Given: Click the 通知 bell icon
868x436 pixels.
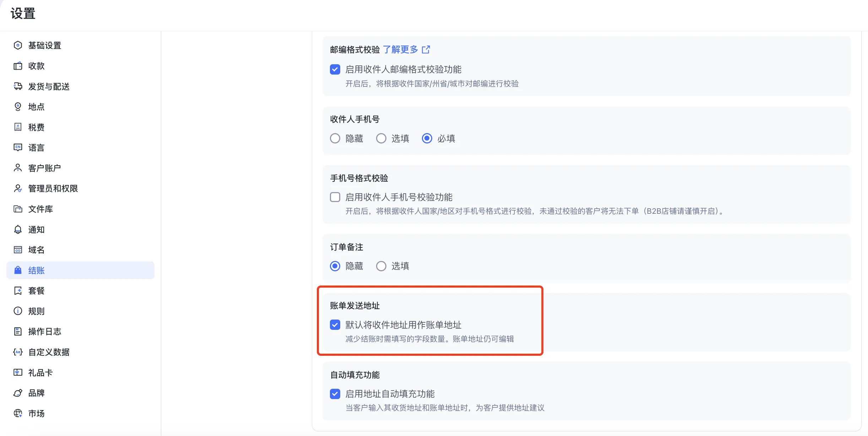Looking at the screenshot, I should pos(18,230).
